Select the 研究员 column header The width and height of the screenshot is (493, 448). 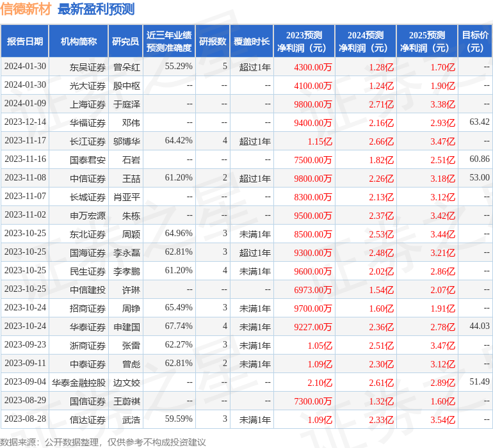click(125, 41)
